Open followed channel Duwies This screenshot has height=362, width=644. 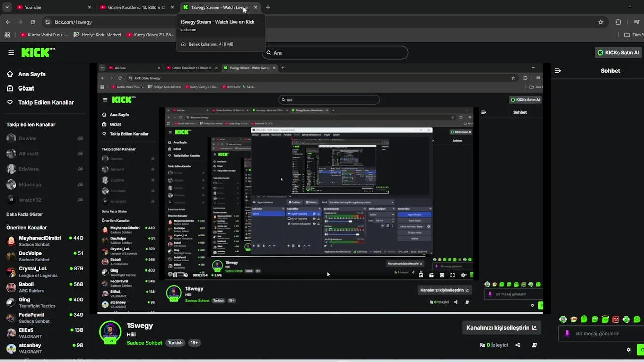[x=44, y=138]
